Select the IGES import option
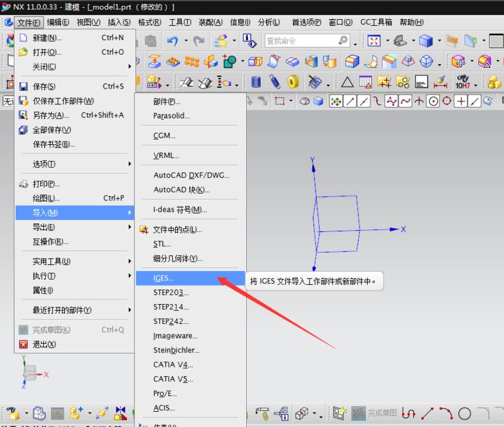 190,278
